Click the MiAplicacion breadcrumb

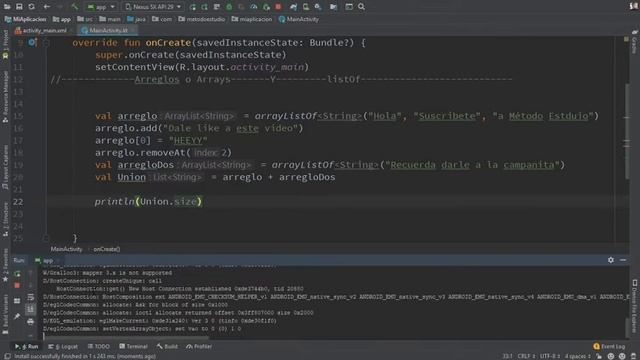click(25, 19)
